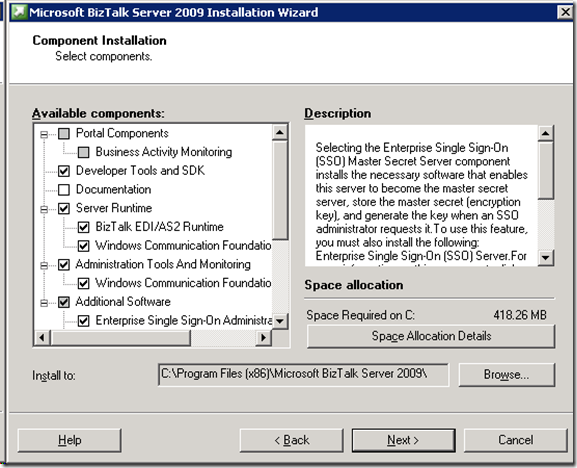Uncheck the Additional Software checkbox
Viewport: 577px width, 468px height.
point(64,302)
